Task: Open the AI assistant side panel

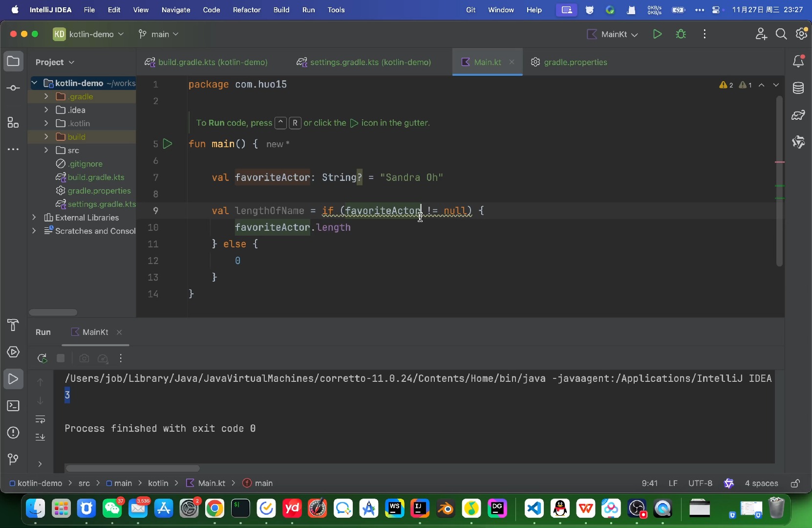Action: tap(799, 142)
